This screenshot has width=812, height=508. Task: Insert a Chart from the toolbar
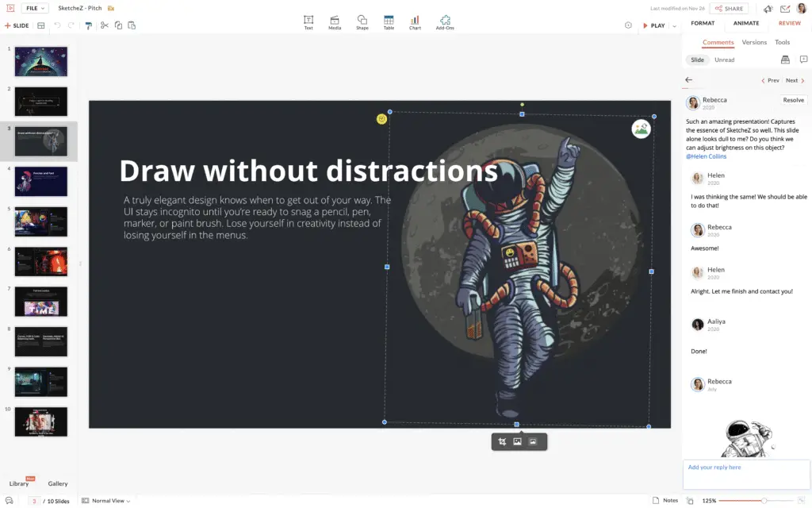pos(415,21)
